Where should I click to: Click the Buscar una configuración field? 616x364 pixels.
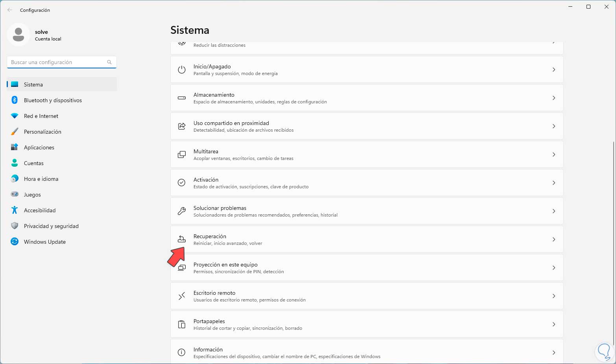tap(57, 62)
